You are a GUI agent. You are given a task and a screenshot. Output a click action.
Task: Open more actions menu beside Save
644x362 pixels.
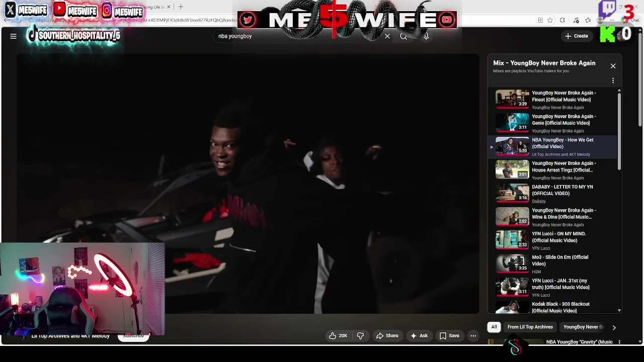(473, 336)
